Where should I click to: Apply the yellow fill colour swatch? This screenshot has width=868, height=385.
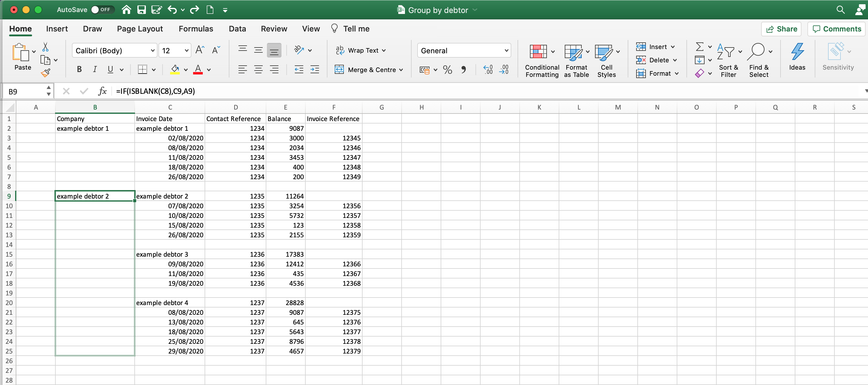175,70
